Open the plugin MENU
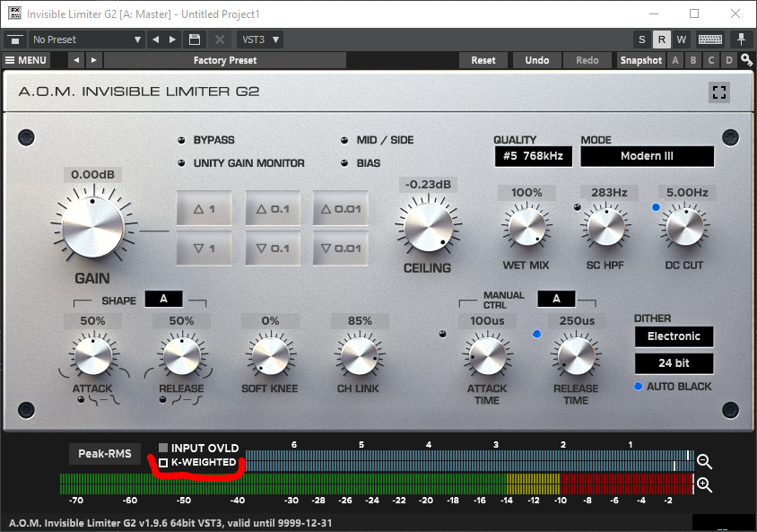 click(x=27, y=60)
